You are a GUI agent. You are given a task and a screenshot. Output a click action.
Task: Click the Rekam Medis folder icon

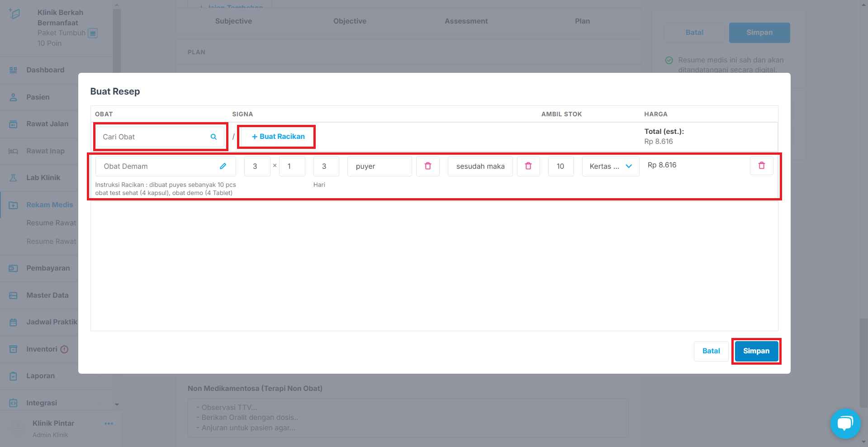(x=13, y=205)
